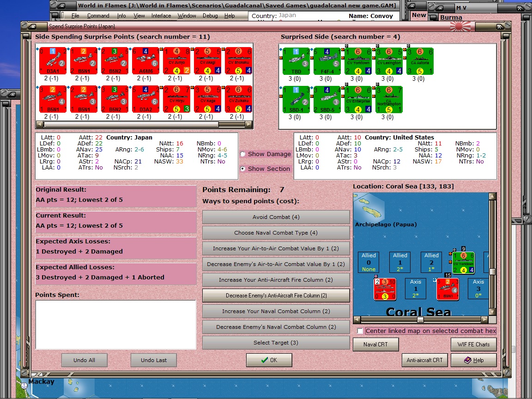
Task: Open the WIF FE Charts
Action: click(474, 345)
